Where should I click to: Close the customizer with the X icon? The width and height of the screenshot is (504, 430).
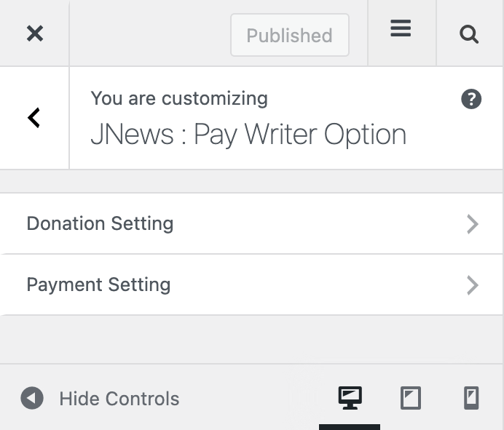(34, 33)
